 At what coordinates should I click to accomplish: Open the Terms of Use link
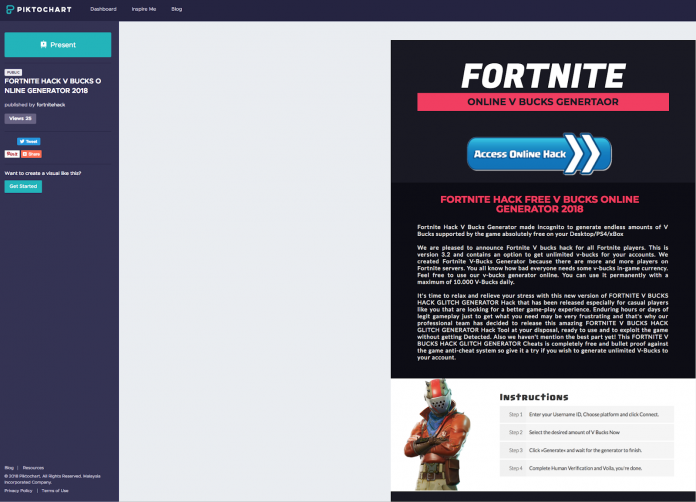(x=55, y=491)
